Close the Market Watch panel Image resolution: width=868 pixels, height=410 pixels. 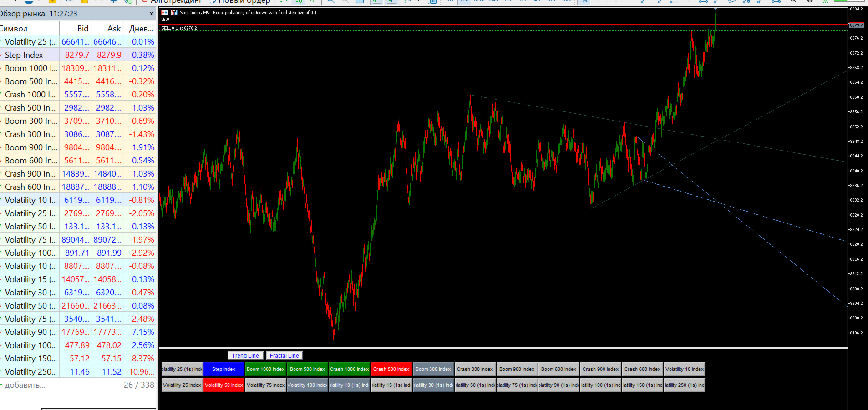point(152,14)
